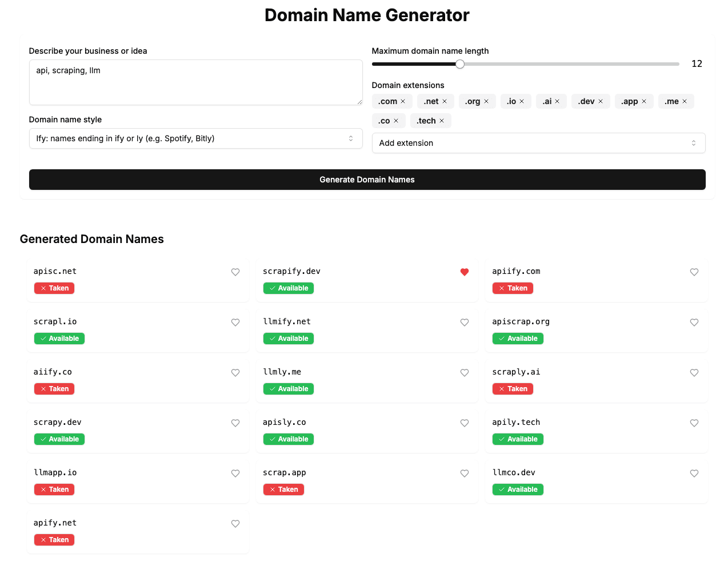The image size is (728, 573).
Task: Favorite apiify.com with heart icon
Action: (x=694, y=272)
